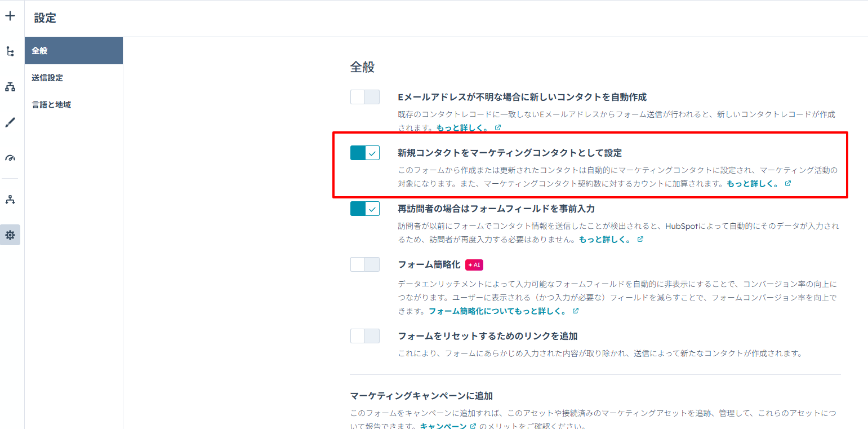Viewport: 868px width, 429px height.
Task: Click フォーム簡略化についてもっと詳しく link
Action: pyautogui.click(x=497, y=311)
